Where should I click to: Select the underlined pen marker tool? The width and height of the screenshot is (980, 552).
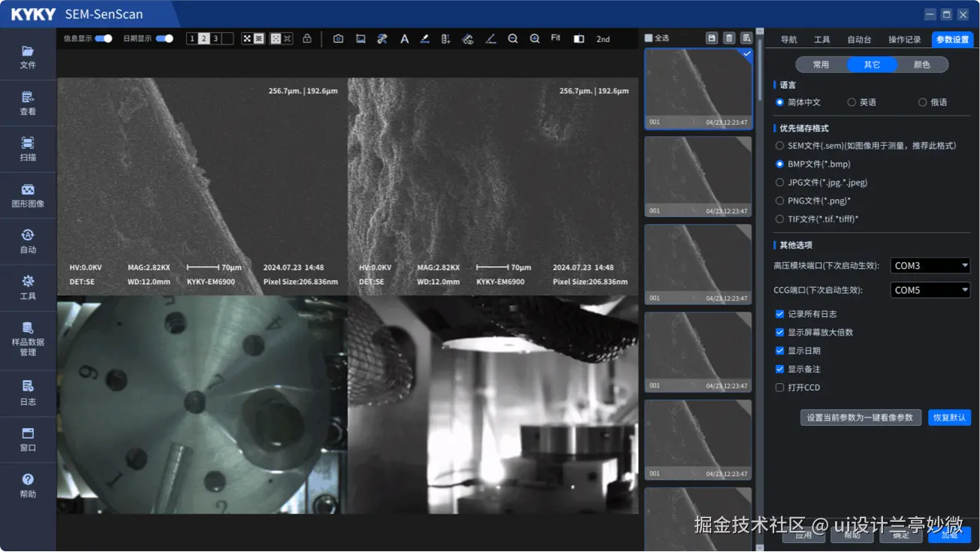pos(425,38)
